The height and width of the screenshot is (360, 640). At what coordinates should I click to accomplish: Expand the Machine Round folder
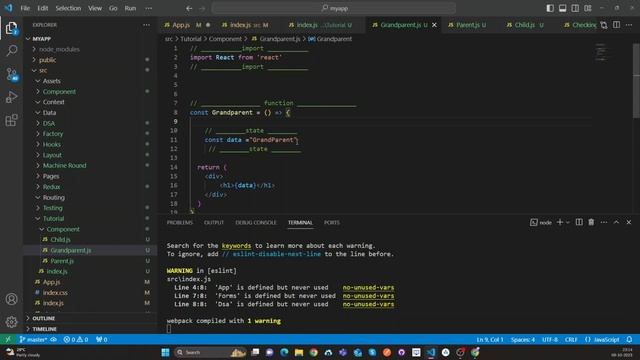pyautogui.click(x=64, y=165)
